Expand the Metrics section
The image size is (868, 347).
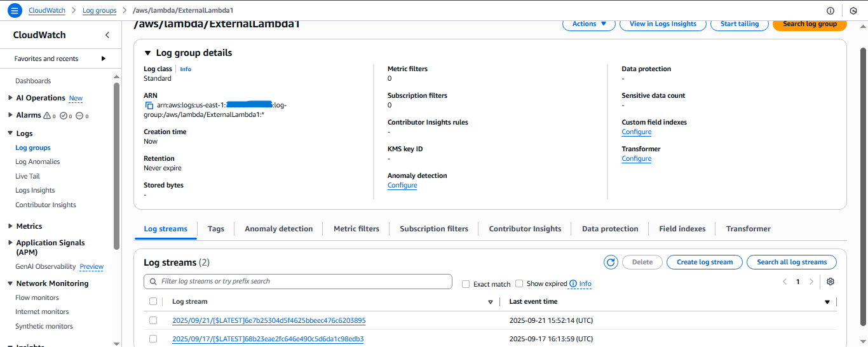(x=10, y=226)
